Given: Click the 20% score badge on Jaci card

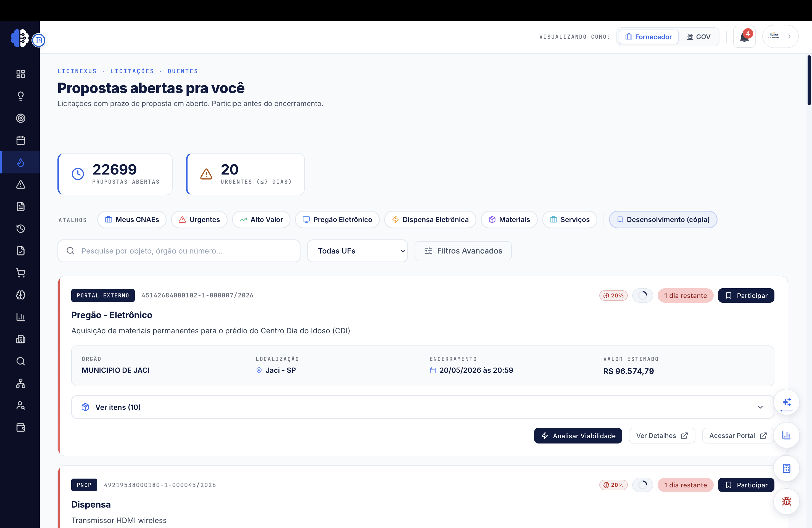Looking at the screenshot, I should tap(613, 296).
